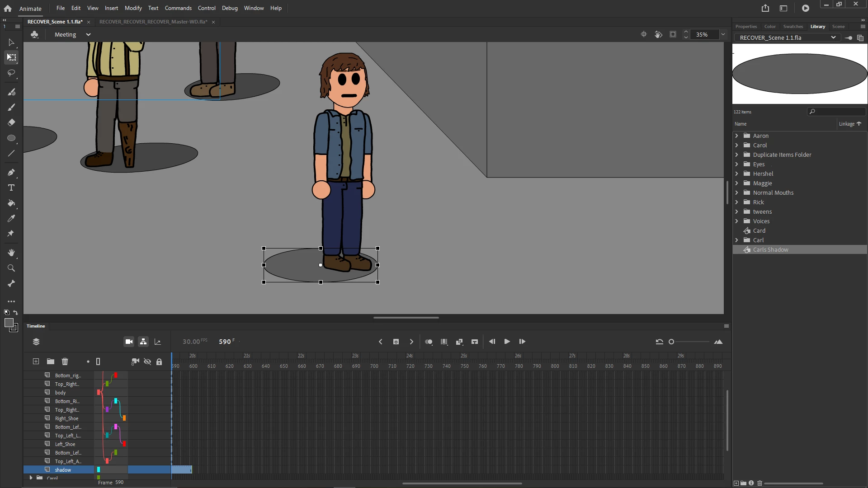868x488 pixels.
Task: Select the Free Transform tool
Action: coord(11,57)
